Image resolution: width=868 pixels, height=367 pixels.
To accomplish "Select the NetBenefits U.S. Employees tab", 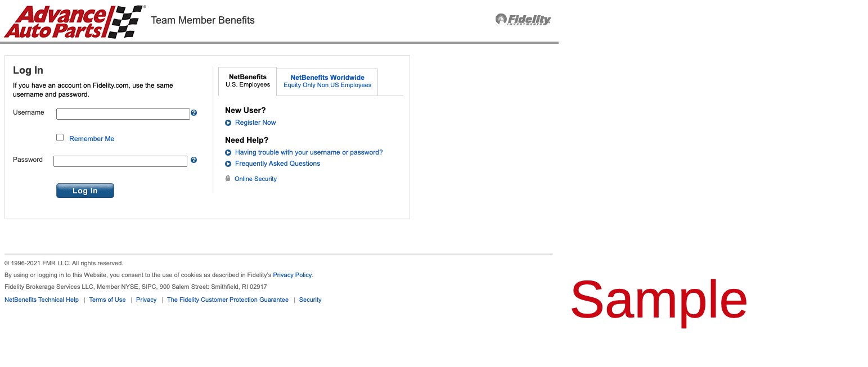I will point(248,81).
